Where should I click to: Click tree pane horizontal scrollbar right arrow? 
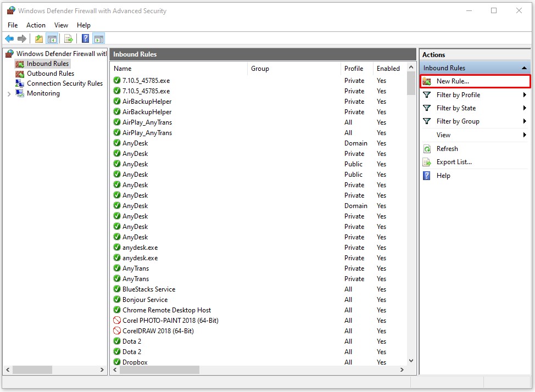pyautogui.click(x=102, y=369)
